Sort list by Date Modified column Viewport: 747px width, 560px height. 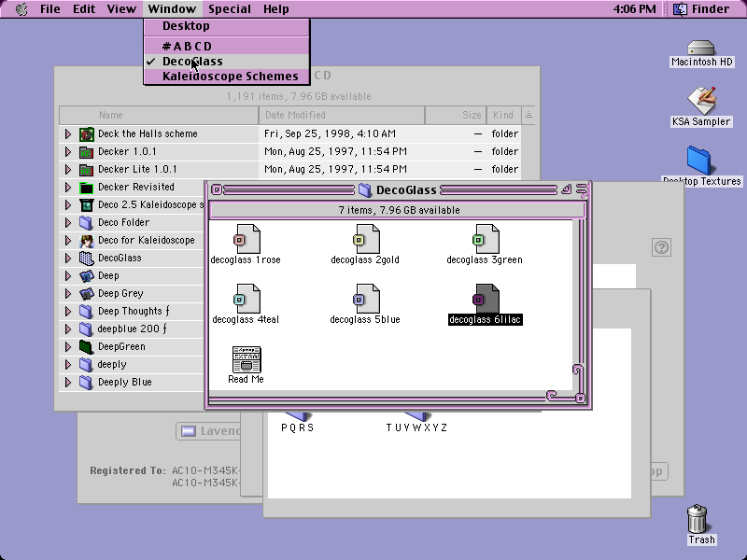pyautogui.click(x=342, y=115)
